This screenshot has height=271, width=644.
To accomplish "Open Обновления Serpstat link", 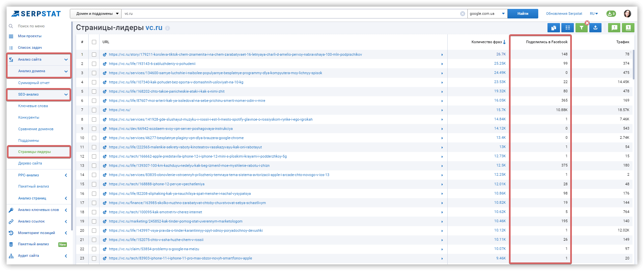I will coord(564,14).
